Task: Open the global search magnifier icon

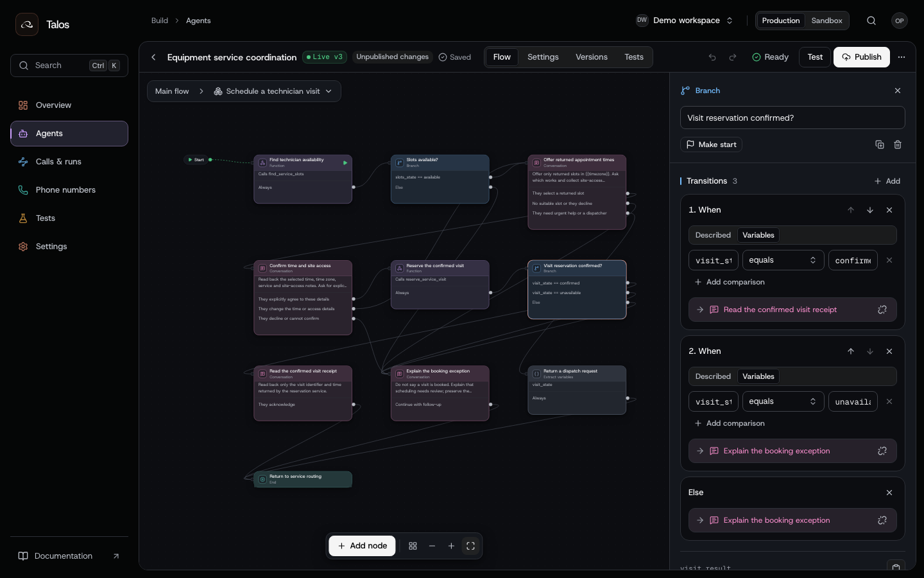Action: tap(871, 21)
